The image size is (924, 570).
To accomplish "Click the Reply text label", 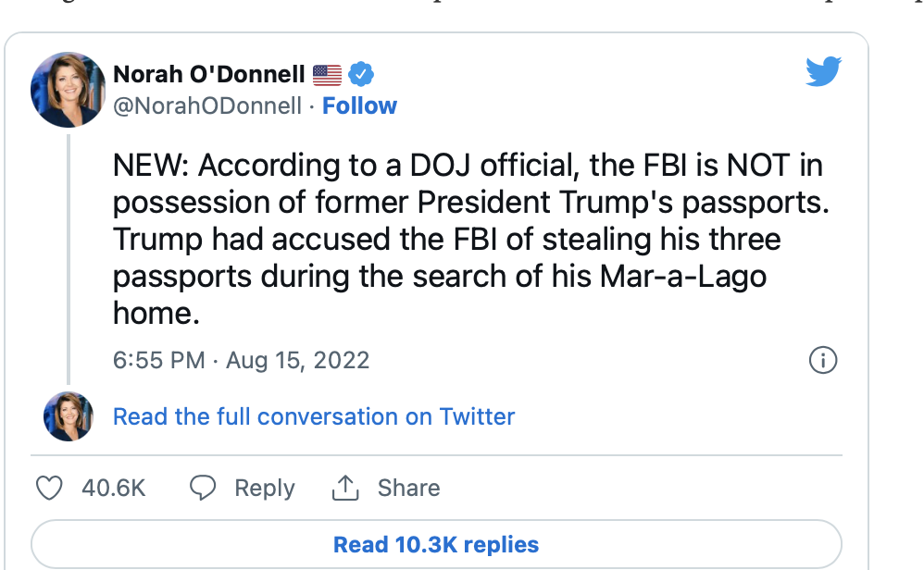I will click(x=265, y=488).
